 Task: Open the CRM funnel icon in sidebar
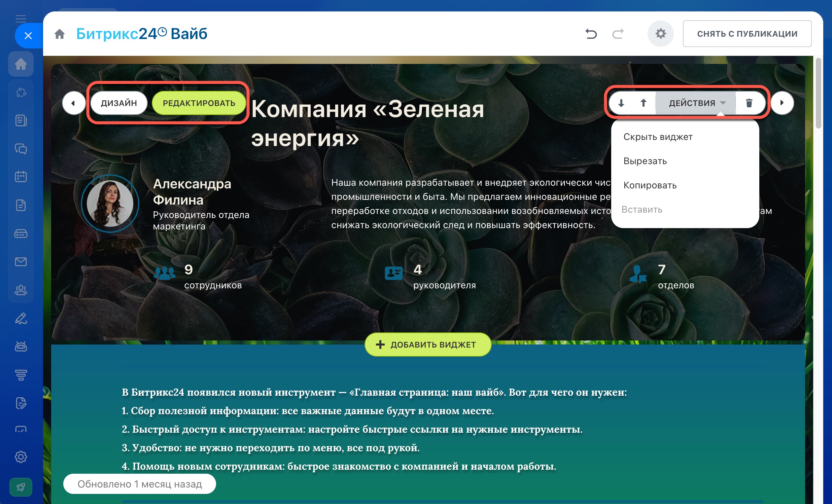pyautogui.click(x=21, y=375)
